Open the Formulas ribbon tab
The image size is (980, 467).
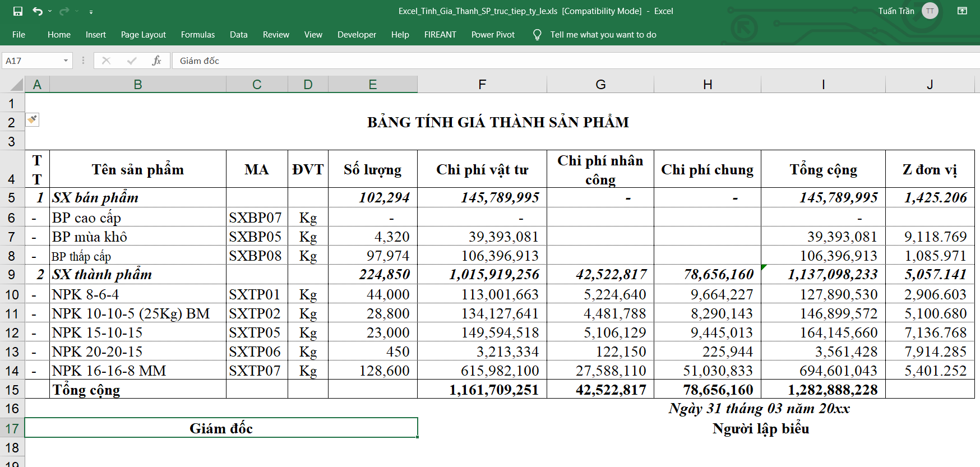click(x=197, y=35)
